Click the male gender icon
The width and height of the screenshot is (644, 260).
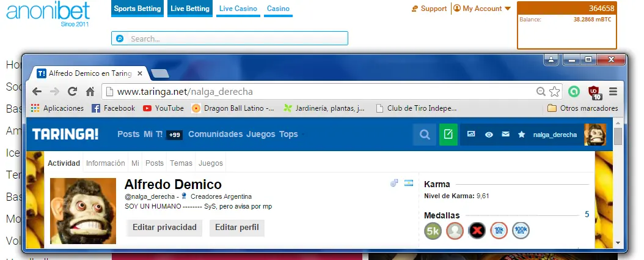coord(394,183)
